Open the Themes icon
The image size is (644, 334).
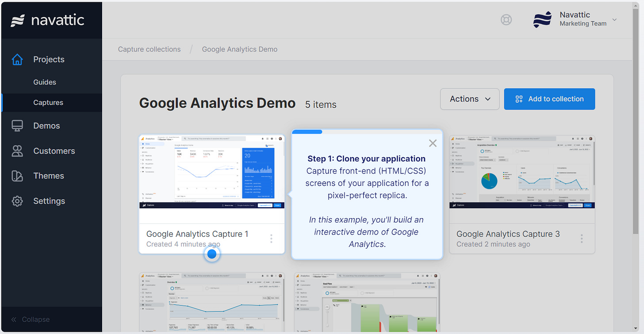pos(17,176)
